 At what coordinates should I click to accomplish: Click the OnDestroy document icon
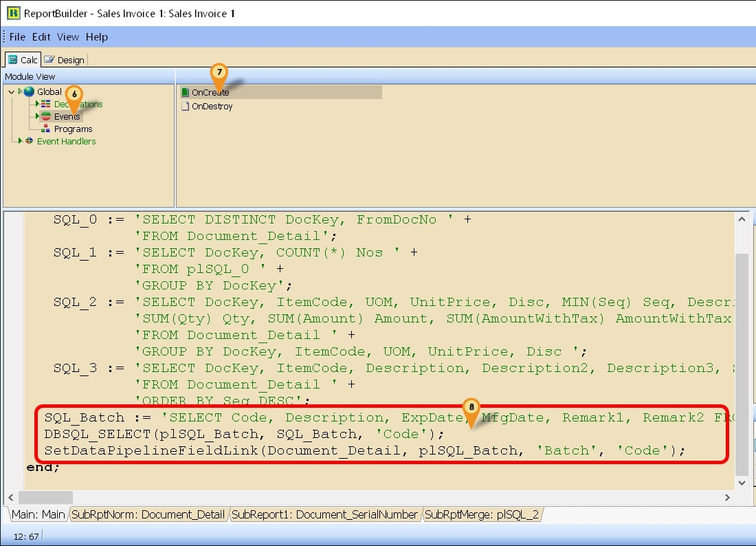tap(184, 106)
